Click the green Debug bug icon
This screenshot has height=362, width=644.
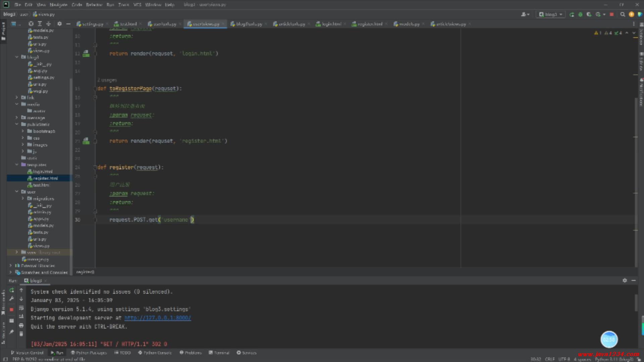[x=580, y=14]
